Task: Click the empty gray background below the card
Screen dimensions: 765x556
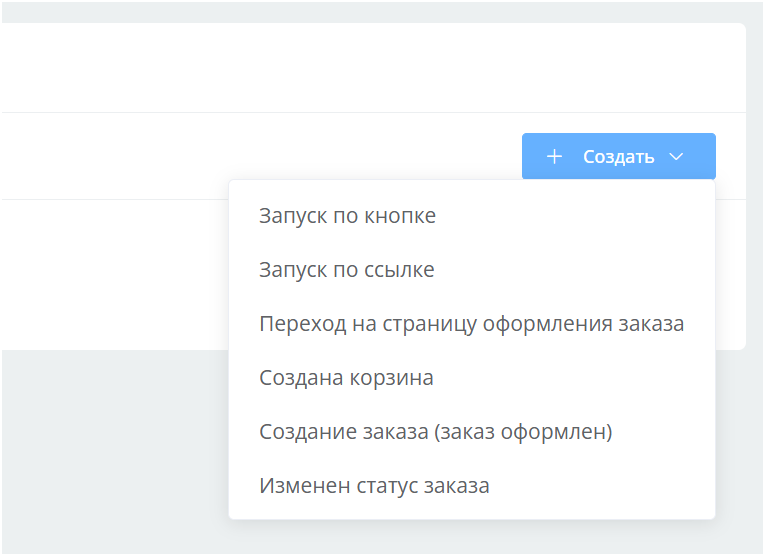Action: [110, 450]
